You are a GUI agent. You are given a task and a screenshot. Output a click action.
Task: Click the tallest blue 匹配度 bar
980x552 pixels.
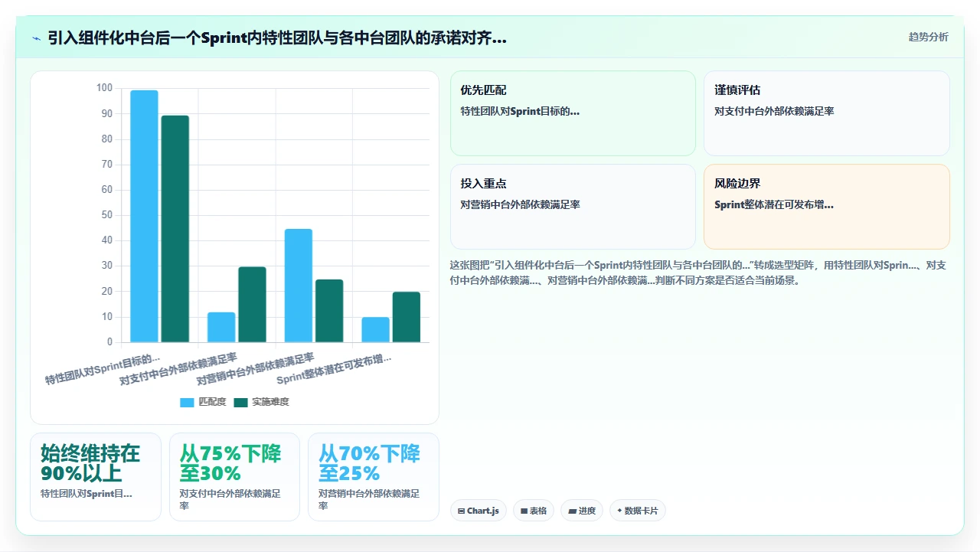tap(144, 216)
